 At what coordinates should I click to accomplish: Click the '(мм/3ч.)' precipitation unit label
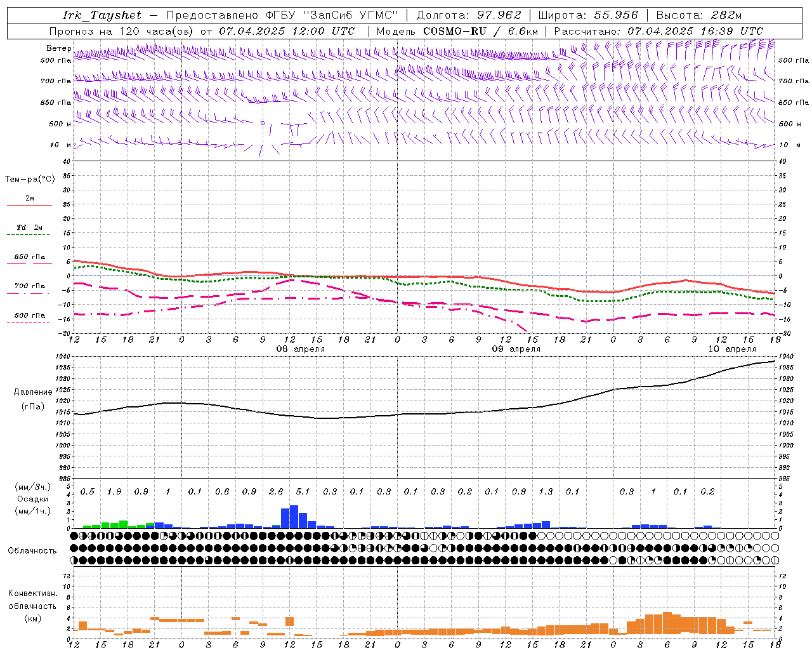tap(32, 487)
